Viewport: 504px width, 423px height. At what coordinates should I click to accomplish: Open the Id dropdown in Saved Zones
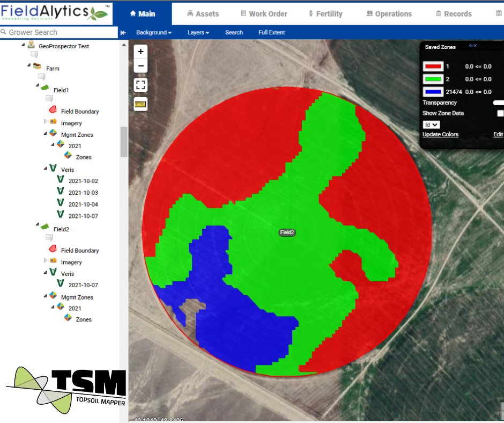pos(431,125)
